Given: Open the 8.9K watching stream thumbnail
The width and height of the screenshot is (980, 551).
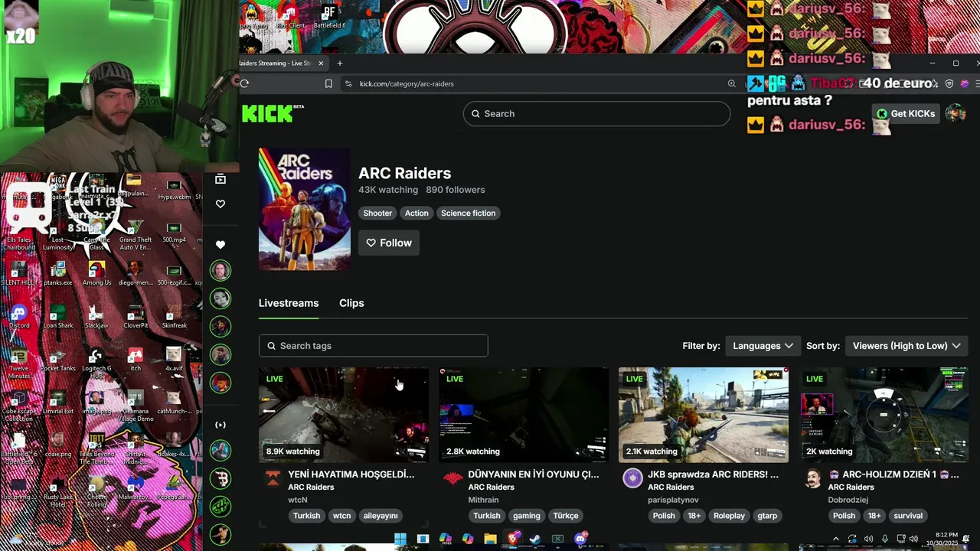Looking at the screenshot, I should (344, 415).
